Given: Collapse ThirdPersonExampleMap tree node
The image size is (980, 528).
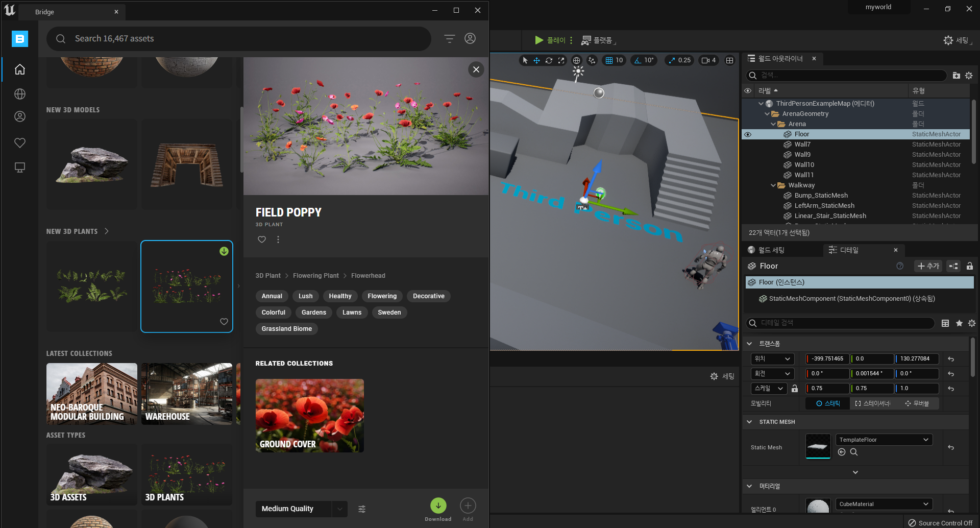Looking at the screenshot, I should (x=761, y=104).
